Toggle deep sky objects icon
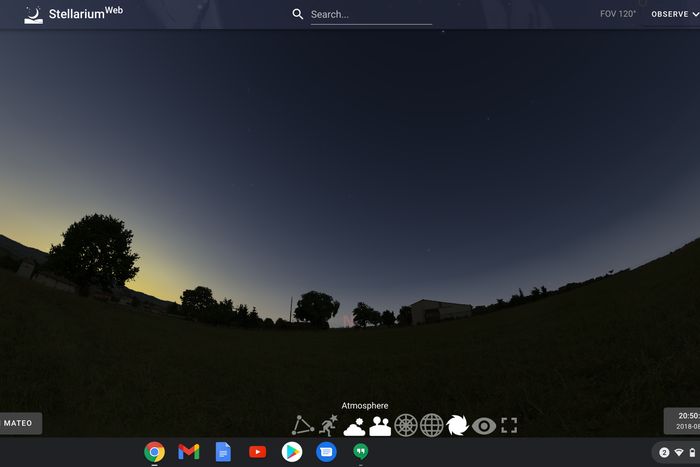Screen dimensions: 700x467 click(x=457, y=425)
